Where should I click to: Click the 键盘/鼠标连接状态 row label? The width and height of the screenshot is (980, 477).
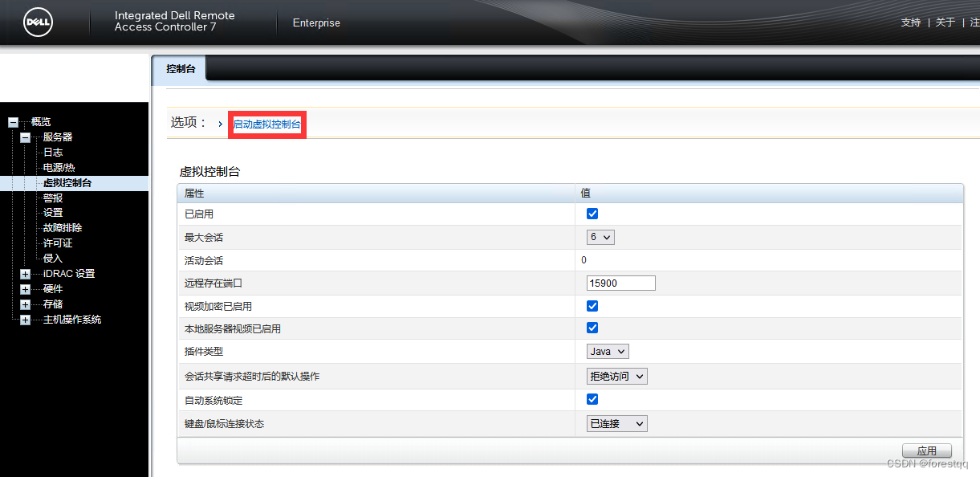pyautogui.click(x=224, y=423)
